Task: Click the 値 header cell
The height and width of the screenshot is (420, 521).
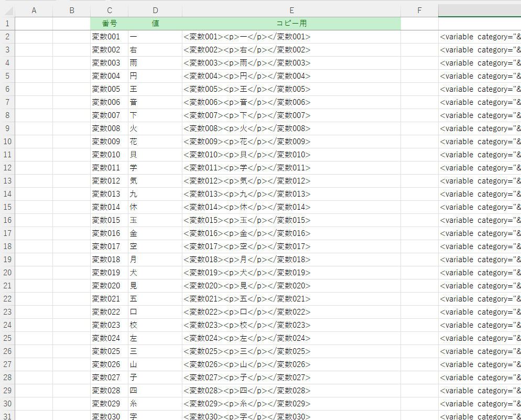Action: coord(155,24)
